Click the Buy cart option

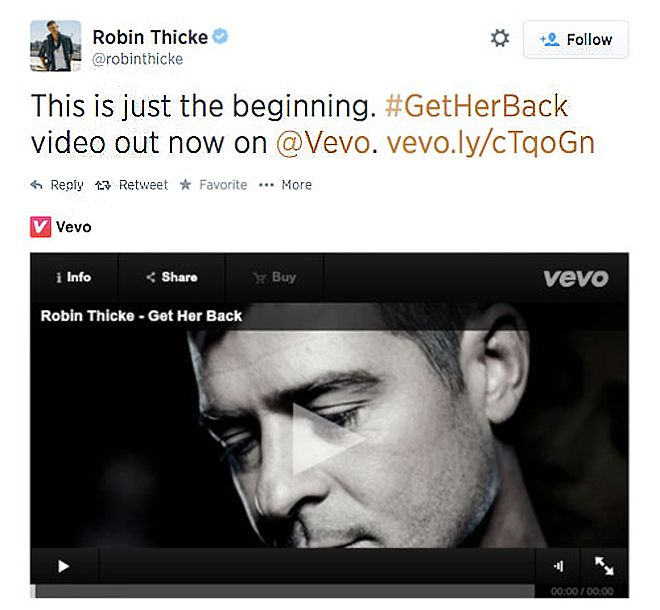pos(274,277)
